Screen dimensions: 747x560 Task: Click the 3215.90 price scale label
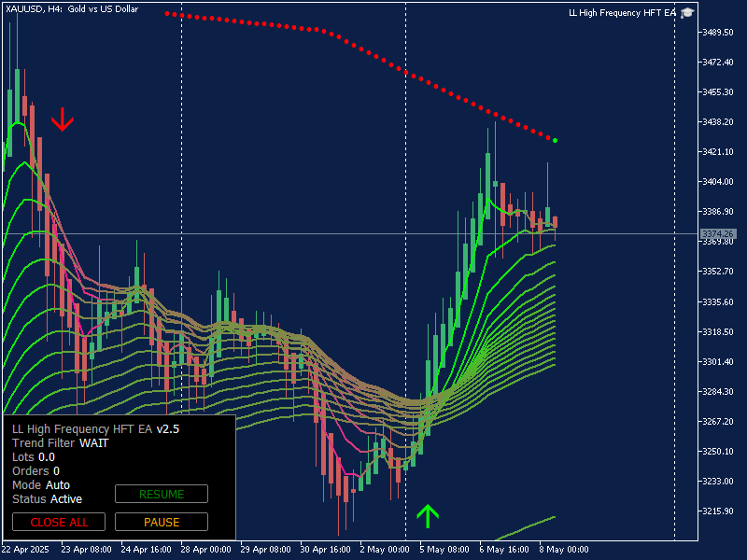pyautogui.click(x=718, y=511)
